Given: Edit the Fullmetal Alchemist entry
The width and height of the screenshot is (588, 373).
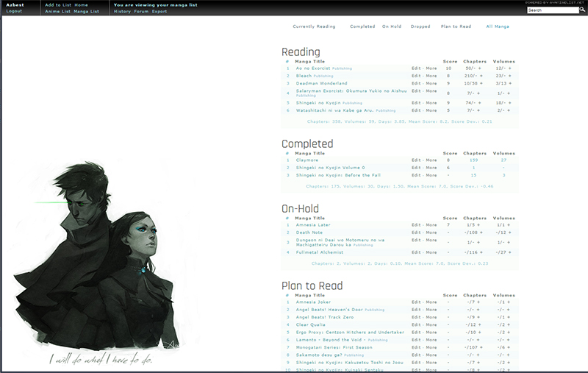Looking at the screenshot, I should (417, 252).
